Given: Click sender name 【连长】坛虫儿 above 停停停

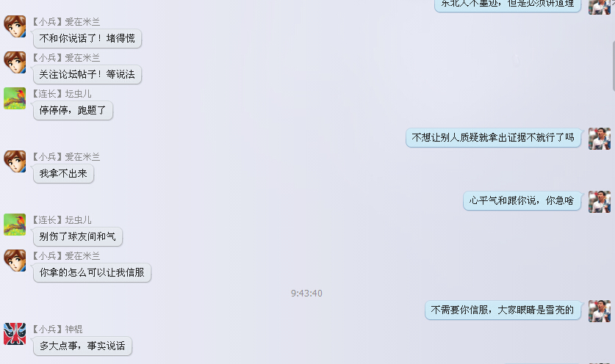Looking at the screenshot, I should (62, 94).
